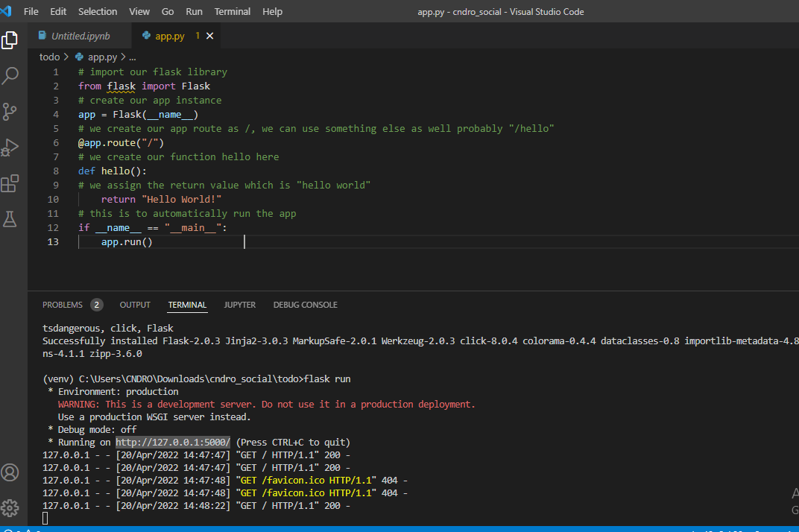
Task: Open the Search view
Action: pos(10,75)
